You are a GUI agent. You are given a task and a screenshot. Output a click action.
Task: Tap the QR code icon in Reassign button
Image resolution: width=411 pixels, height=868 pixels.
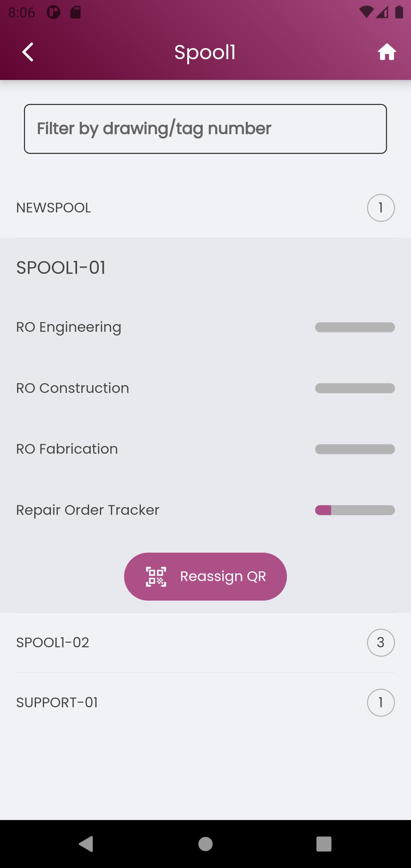pos(156,576)
